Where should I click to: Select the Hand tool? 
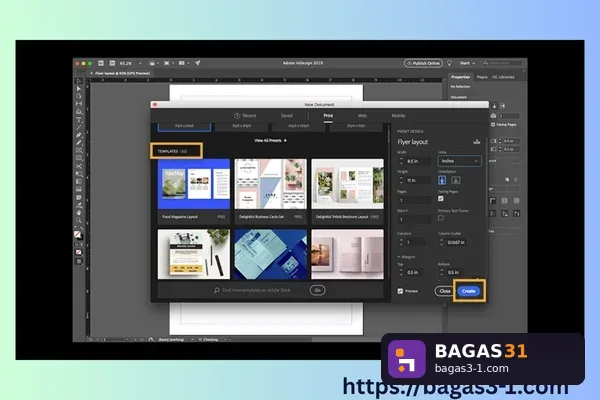79,213
